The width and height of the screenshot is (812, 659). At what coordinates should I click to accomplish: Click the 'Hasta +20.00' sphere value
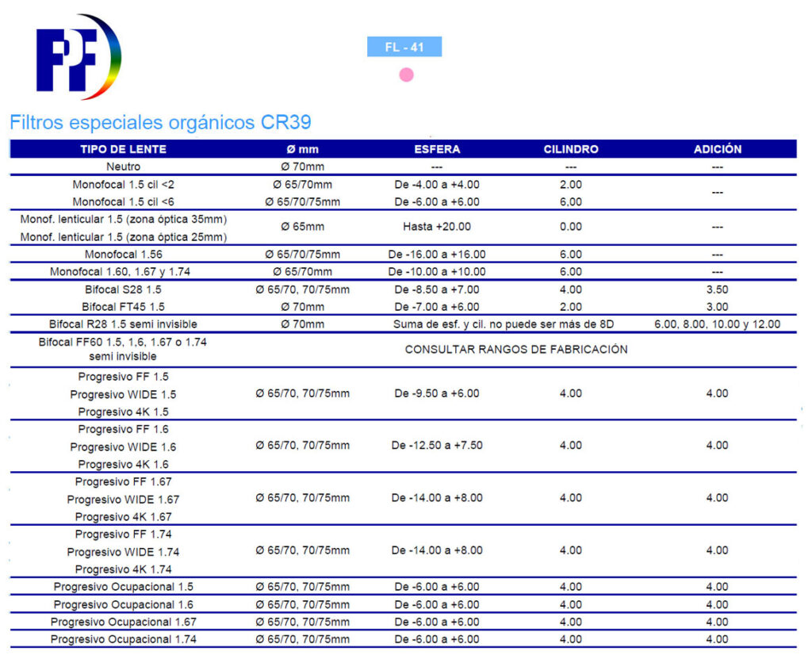[x=437, y=227]
